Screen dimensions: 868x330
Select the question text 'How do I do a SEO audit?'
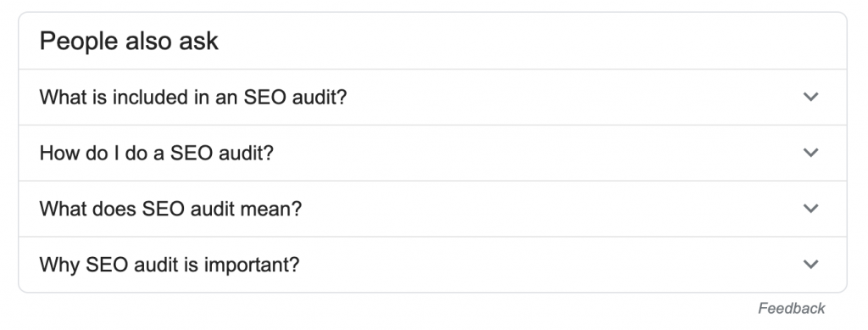coord(157,153)
